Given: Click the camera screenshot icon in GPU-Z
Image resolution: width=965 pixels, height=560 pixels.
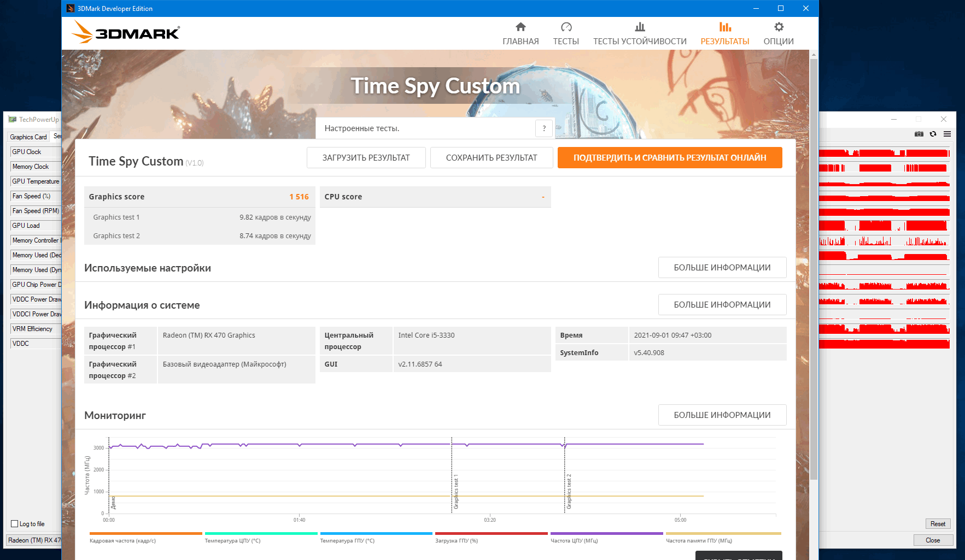Looking at the screenshot, I should pos(919,134).
